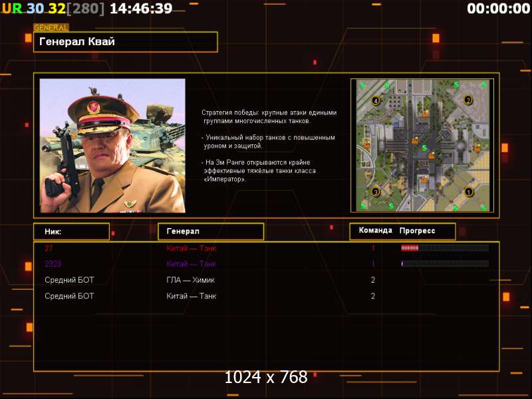Click the purple "Китай — Танк" general entry
The height and width of the screenshot is (399, 532).
[192, 264]
